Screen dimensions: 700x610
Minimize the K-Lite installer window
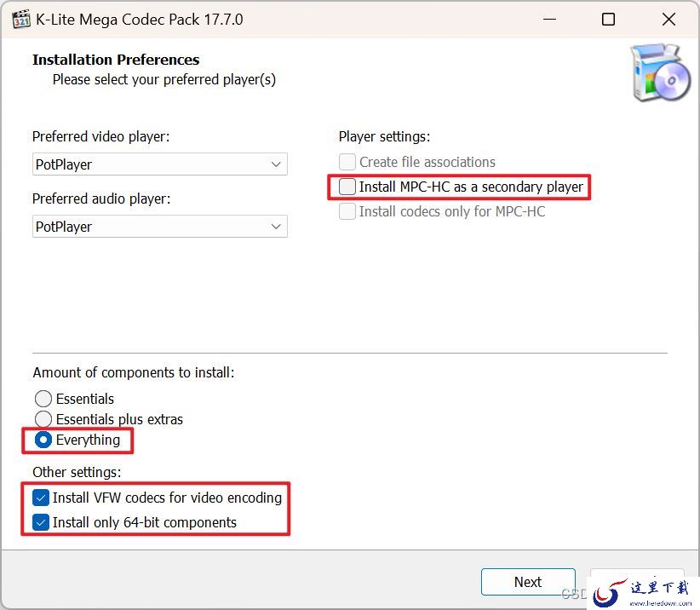pos(549,20)
